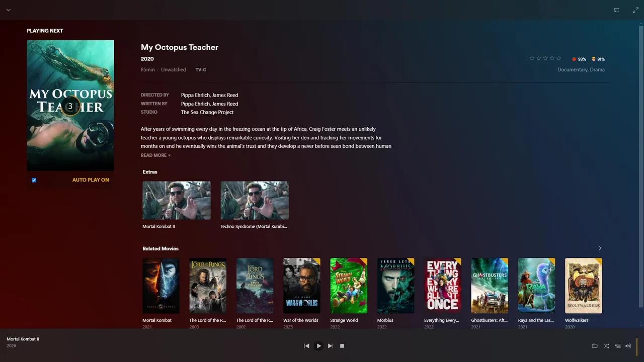This screenshot has width=644, height=362.
Task: Open the Everything Everywhere All at Once poster
Action: tap(443, 286)
